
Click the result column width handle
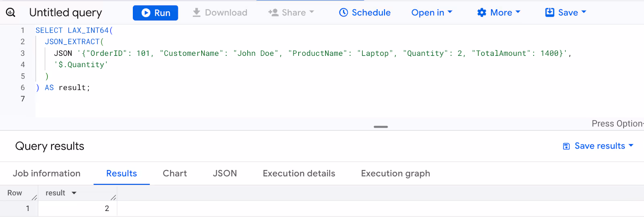coord(114,197)
